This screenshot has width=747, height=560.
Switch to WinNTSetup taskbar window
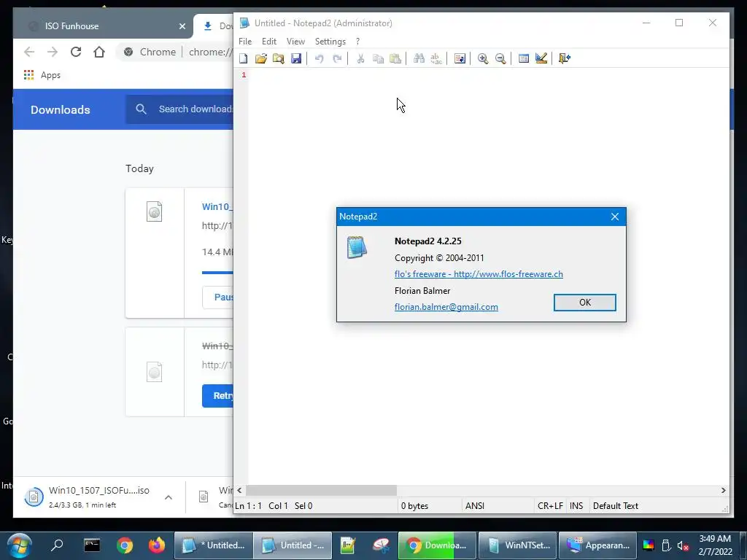[518, 545]
